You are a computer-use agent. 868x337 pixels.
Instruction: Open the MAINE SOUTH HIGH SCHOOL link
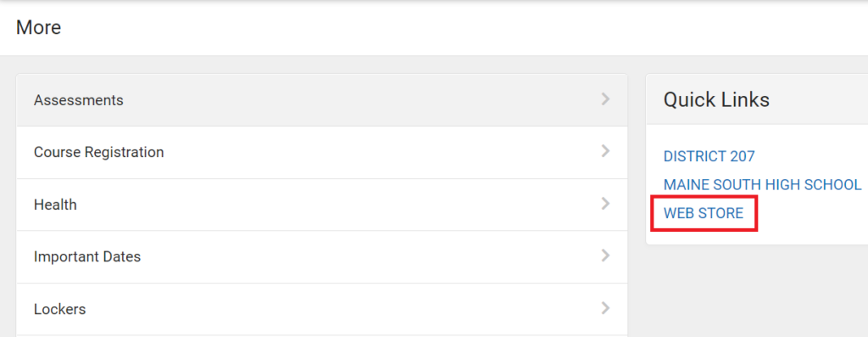tap(762, 184)
